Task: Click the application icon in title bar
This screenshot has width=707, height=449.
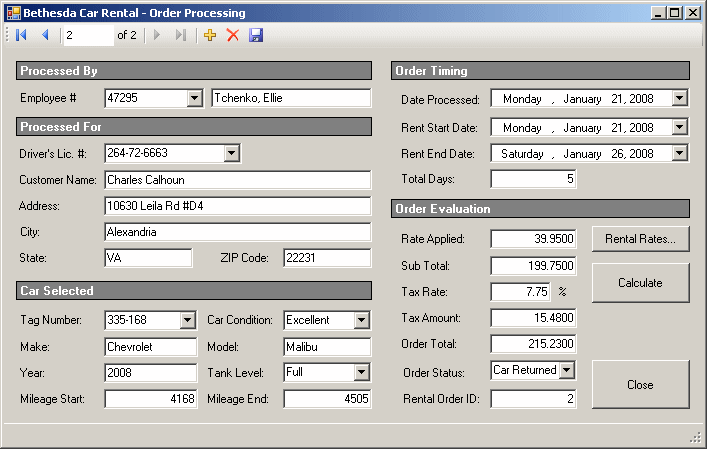Action: [x=14, y=13]
